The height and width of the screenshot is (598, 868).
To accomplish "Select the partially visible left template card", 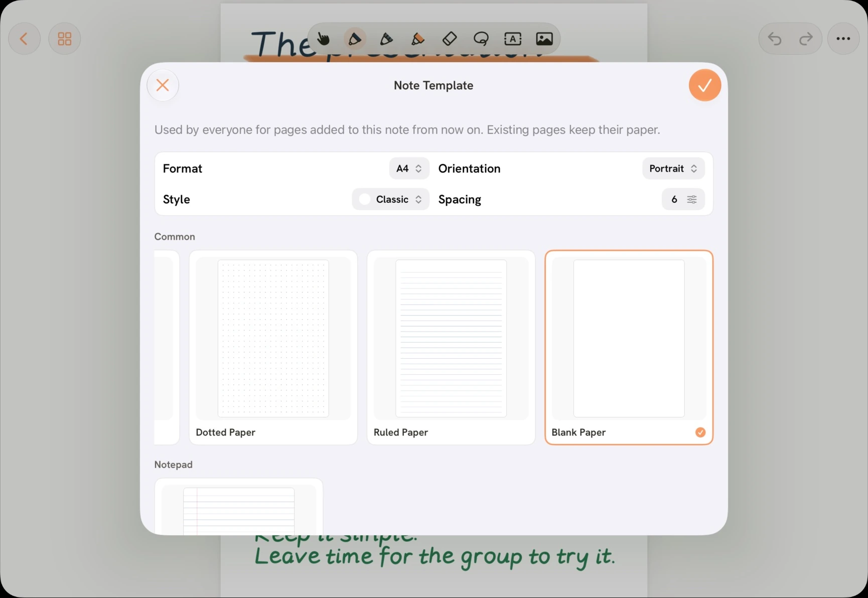I will [x=166, y=347].
